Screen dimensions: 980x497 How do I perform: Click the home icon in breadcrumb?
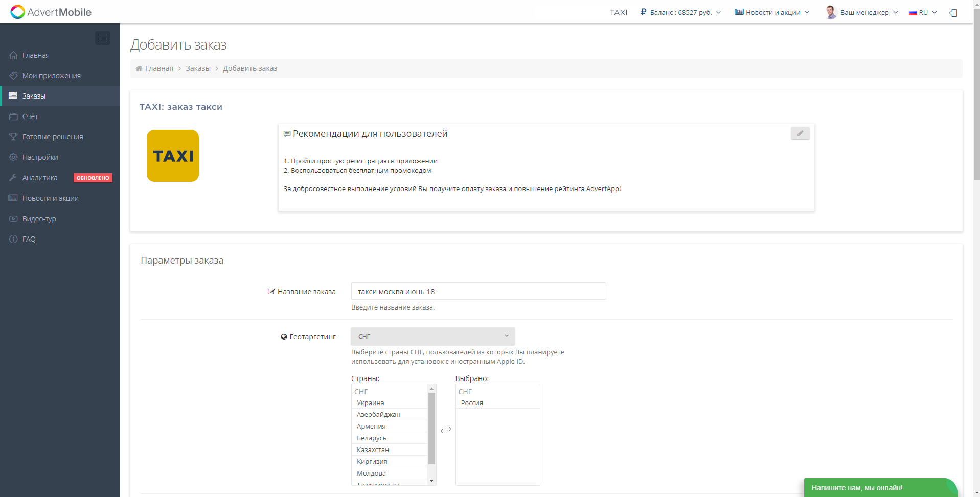point(139,68)
